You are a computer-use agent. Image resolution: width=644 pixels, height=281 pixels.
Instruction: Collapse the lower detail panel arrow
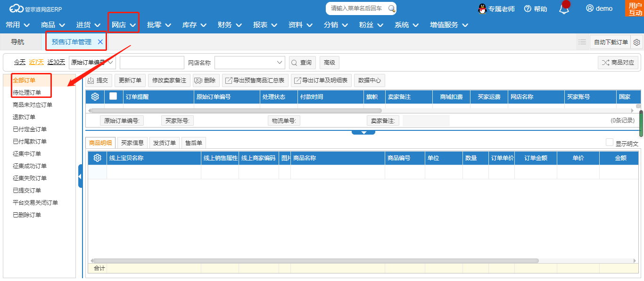(363, 132)
